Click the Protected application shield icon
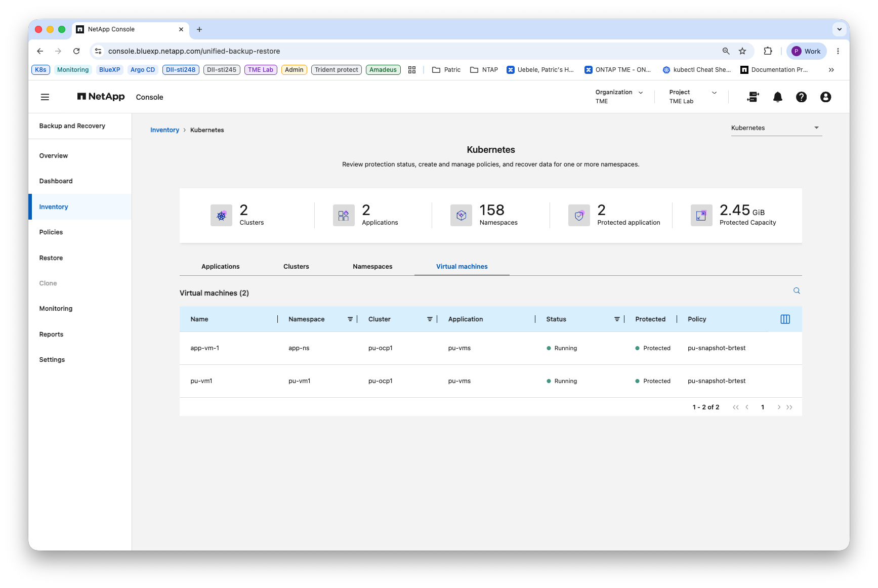This screenshot has height=588, width=878. point(579,216)
